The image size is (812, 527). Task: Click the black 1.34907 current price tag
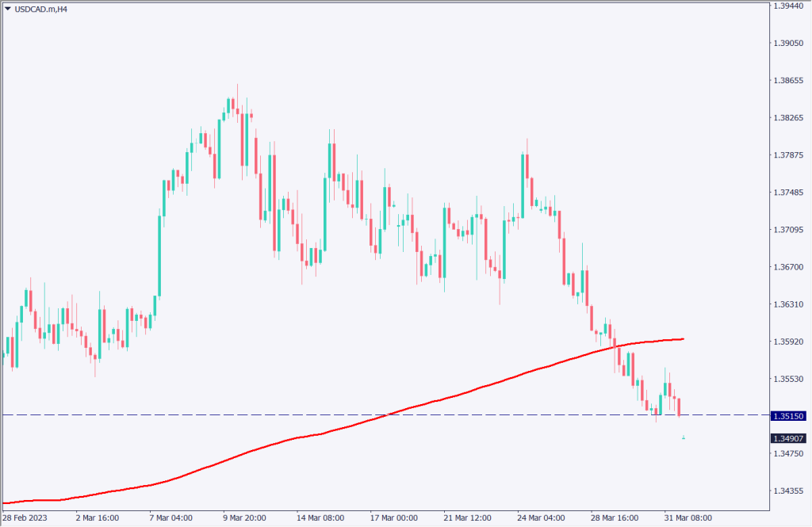787,438
